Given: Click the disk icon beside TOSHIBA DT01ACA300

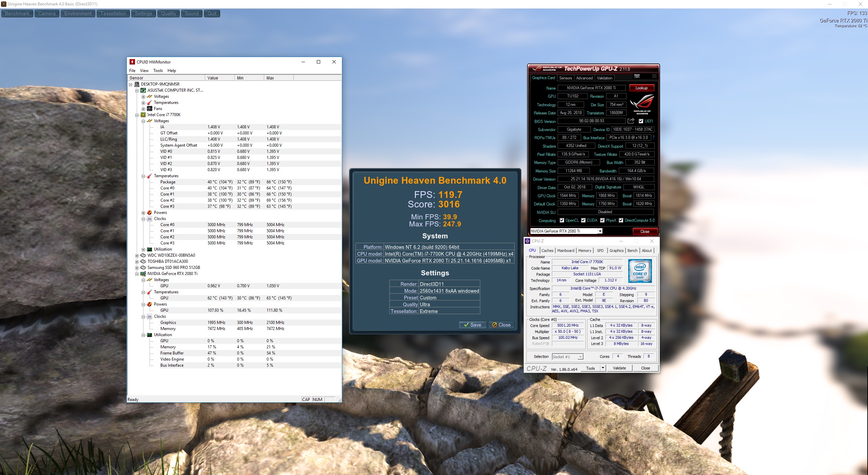Looking at the screenshot, I should tap(143, 261).
